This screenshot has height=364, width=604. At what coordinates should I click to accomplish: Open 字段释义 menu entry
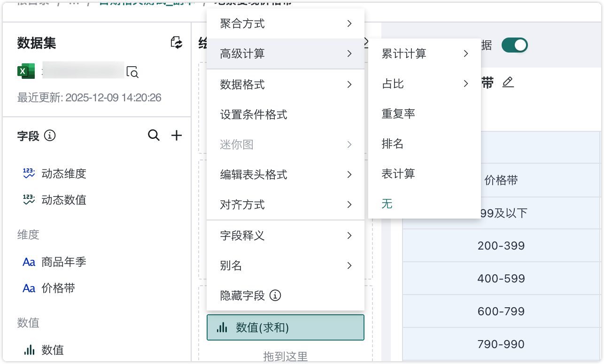286,235
